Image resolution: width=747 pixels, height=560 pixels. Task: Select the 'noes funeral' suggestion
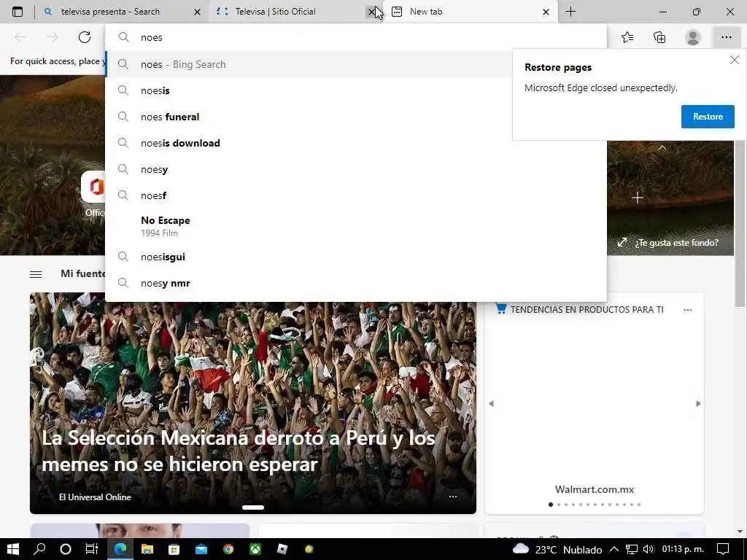pos(309,117)
